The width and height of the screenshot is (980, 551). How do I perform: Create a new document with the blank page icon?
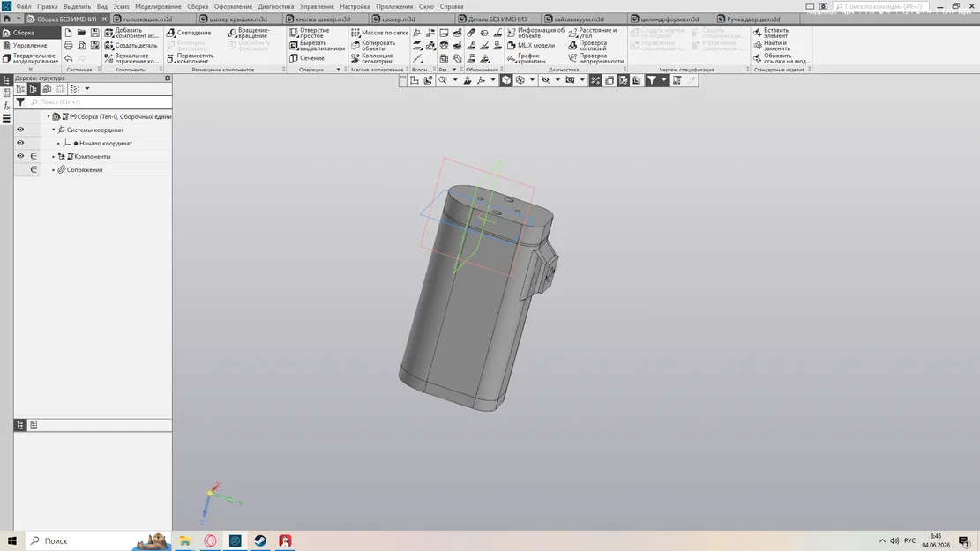coord(68,33)
